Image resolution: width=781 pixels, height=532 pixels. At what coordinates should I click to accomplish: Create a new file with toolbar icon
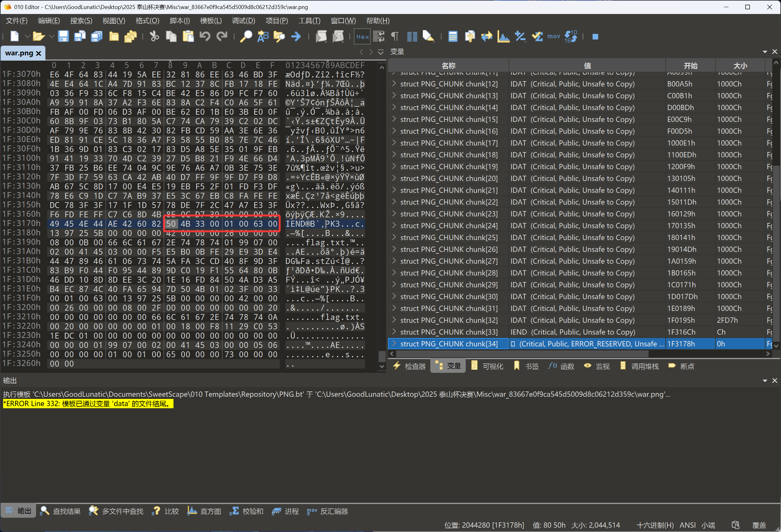(14, 36)
